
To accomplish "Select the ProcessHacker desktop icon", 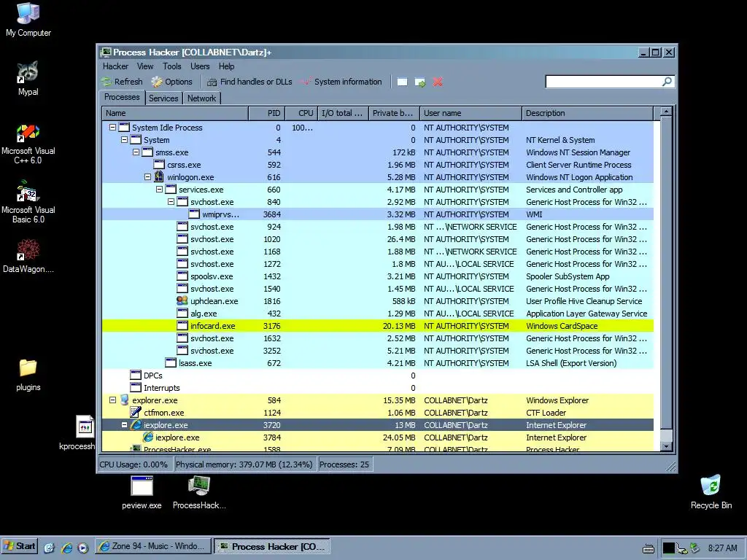I will (x=199, y=493).
